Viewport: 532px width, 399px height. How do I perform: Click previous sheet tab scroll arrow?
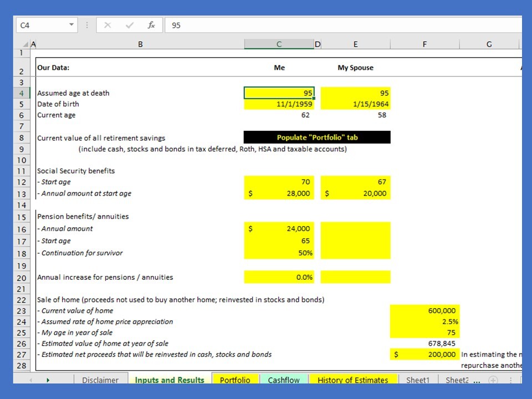[x=31, y=380]
